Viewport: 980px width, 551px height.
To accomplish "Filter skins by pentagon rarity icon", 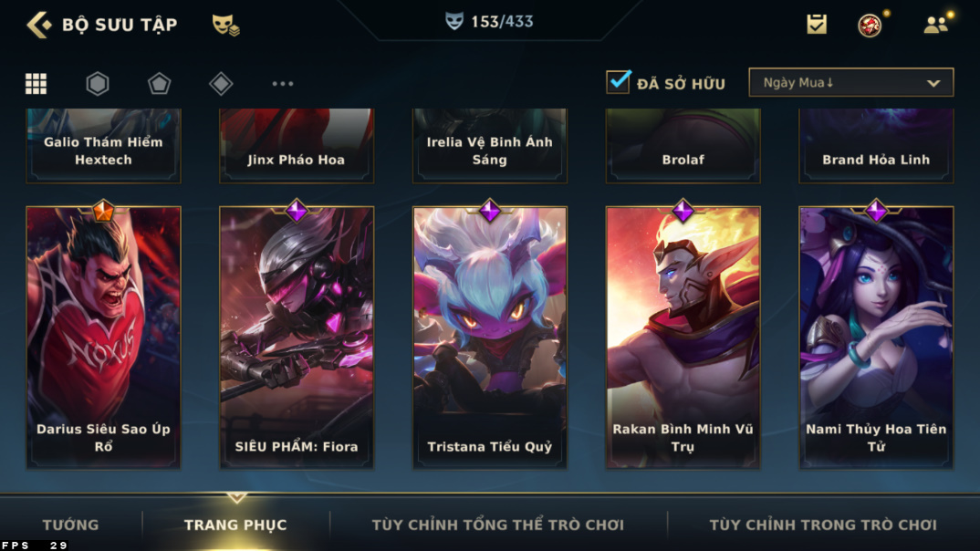I will (x=159, y=83).
